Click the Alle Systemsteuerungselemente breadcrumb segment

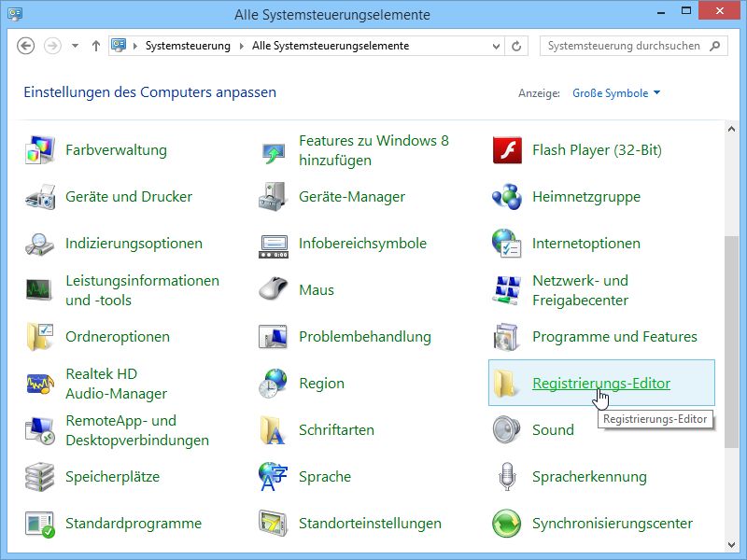pos(331,46)
